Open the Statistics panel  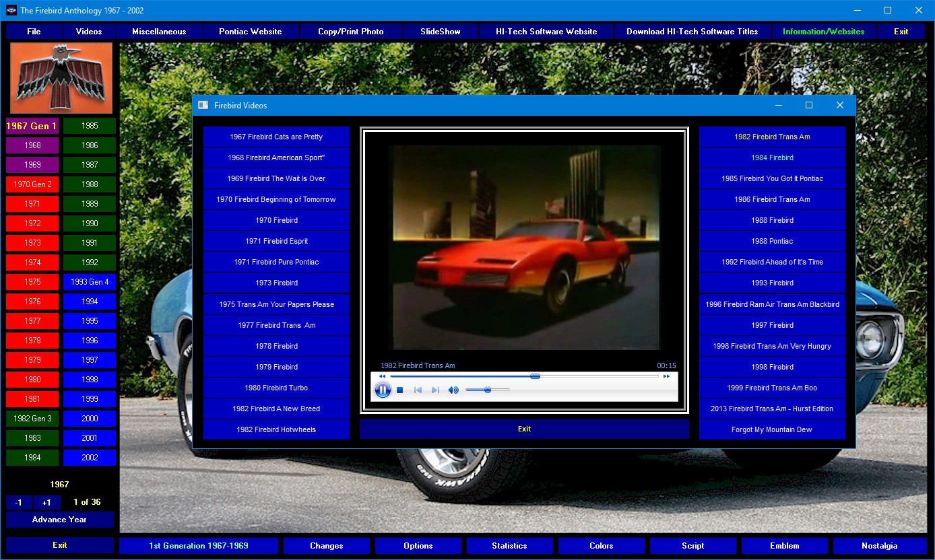(510, 546)
